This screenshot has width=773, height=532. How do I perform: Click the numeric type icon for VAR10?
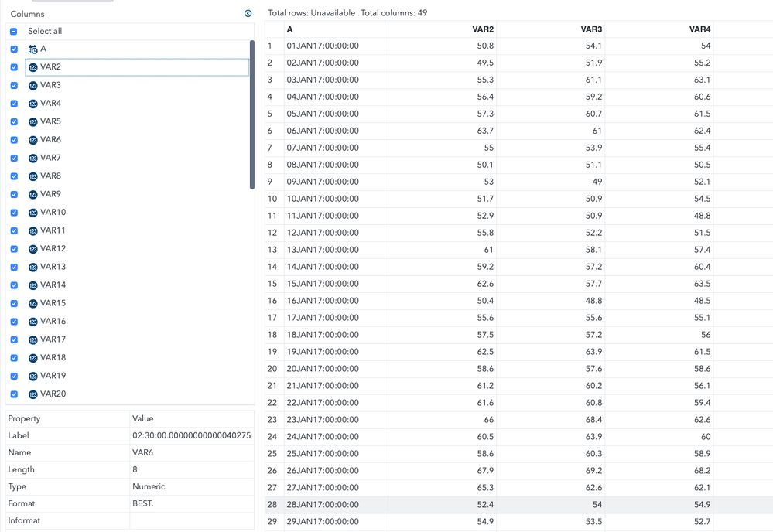[33, 213]
